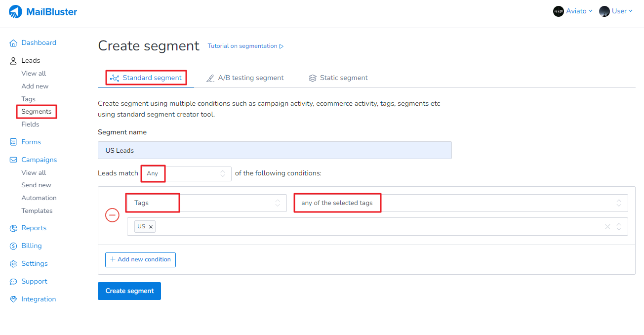Click the Integration diamond icon

[x=13, y=299]
